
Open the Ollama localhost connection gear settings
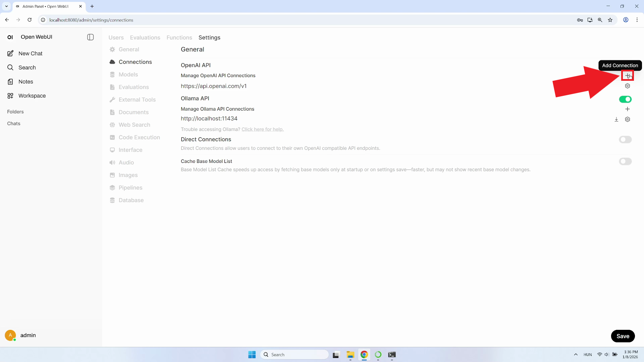(x=627, y=120)
